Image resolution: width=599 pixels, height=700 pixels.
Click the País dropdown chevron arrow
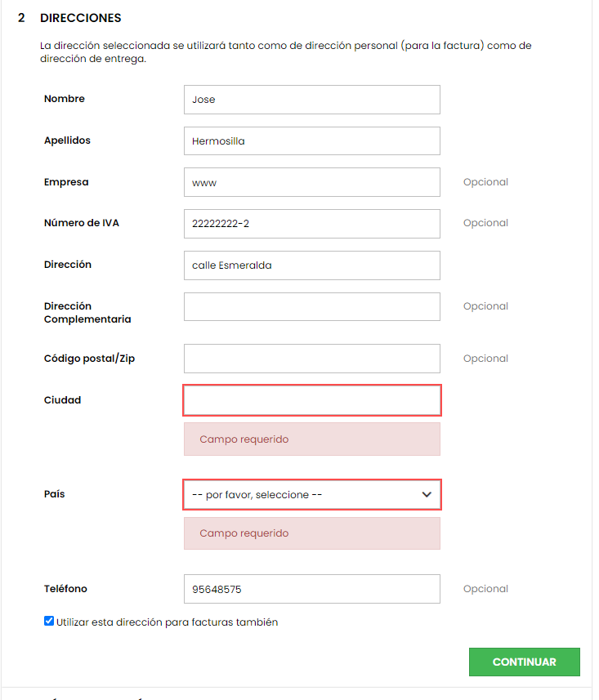(426, 495)
